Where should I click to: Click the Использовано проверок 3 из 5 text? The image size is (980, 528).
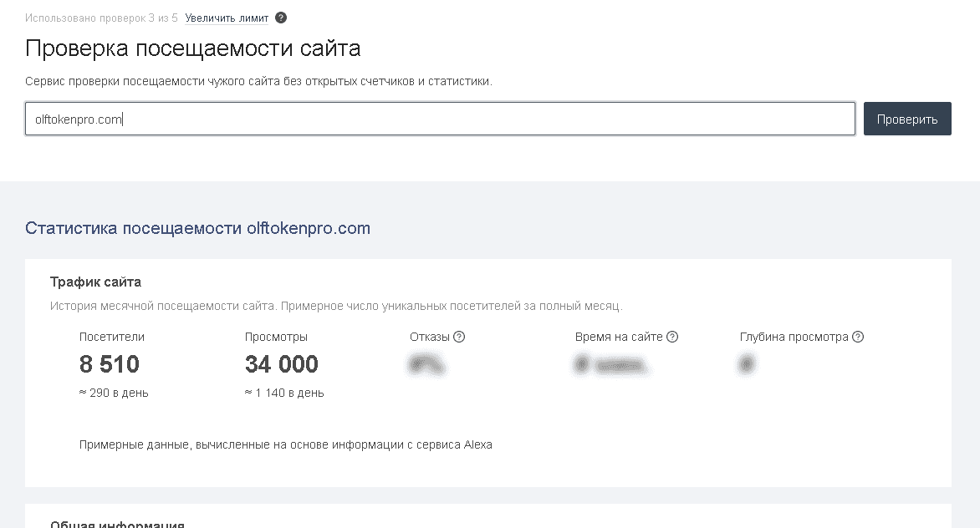(101, 18)
